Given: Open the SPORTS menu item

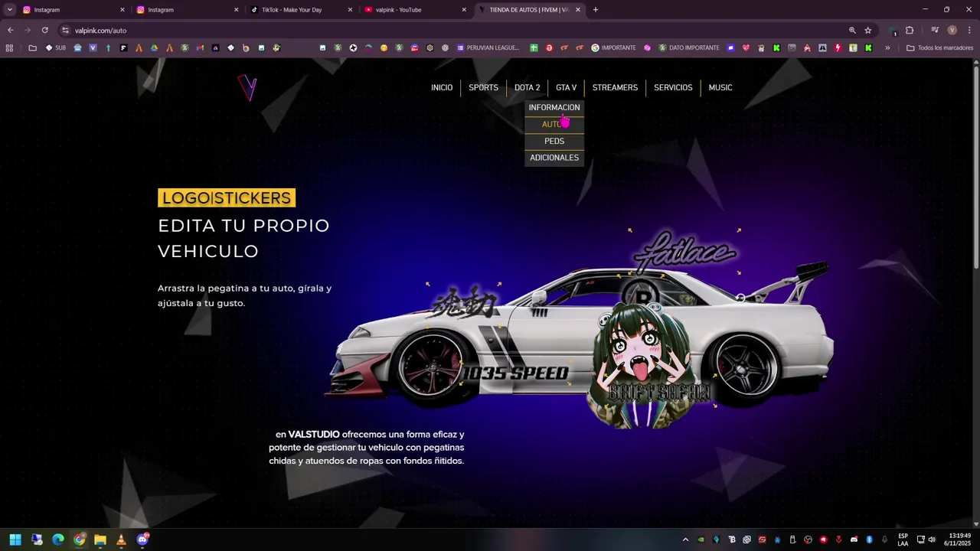Looking at the screenshot, I should [483, 88].
